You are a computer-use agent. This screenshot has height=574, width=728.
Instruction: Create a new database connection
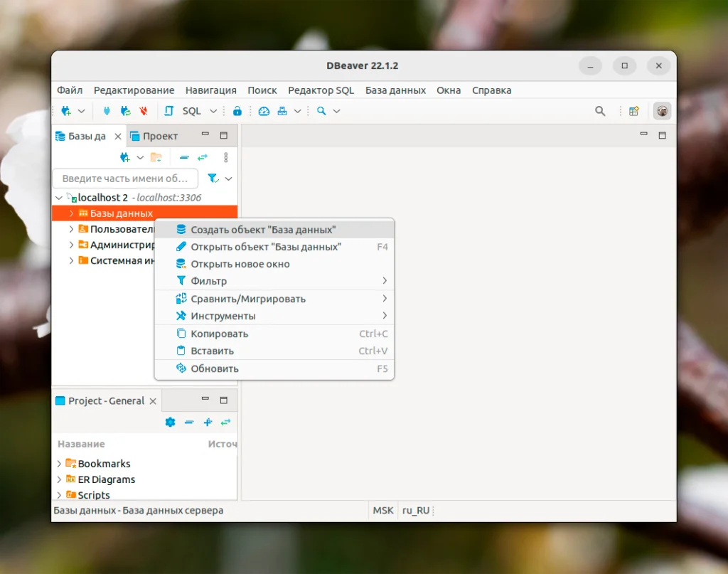(68, 110)
